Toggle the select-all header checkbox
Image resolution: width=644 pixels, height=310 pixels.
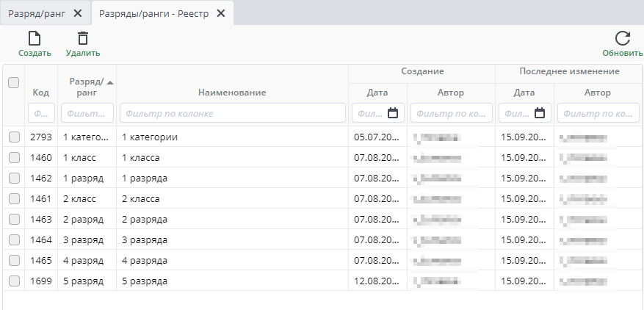tap(13, 82)
